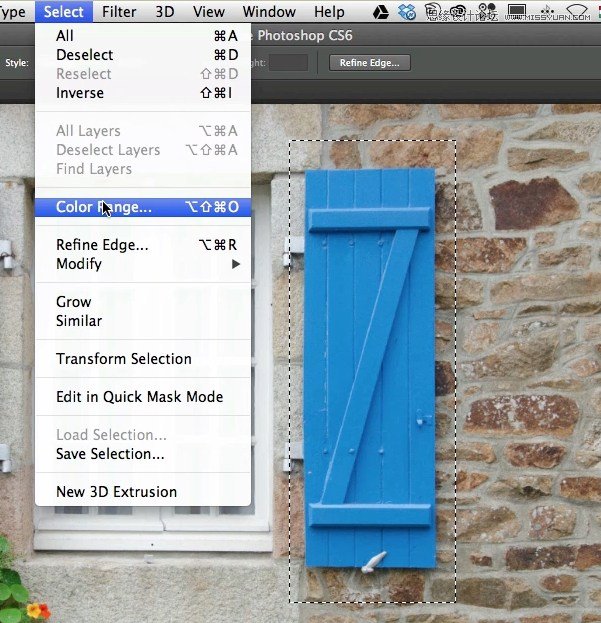Choose Similar in the Select menu
Viewport: 601px width, 623px height.
(x=79, y=321)
